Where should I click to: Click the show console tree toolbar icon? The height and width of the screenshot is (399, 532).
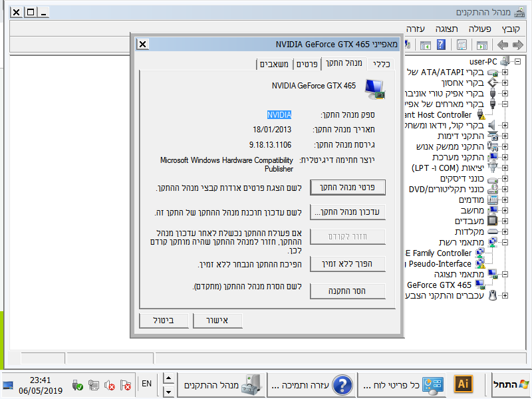tap(481, 45)
